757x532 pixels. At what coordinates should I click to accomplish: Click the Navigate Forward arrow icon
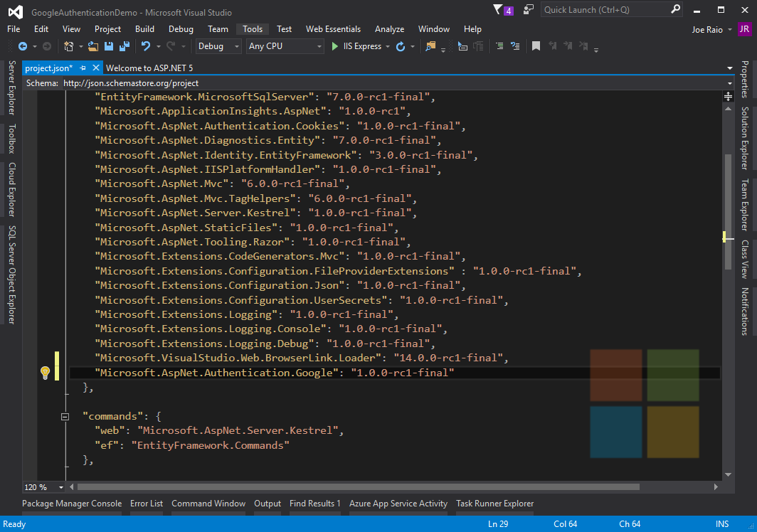(47, 46)
